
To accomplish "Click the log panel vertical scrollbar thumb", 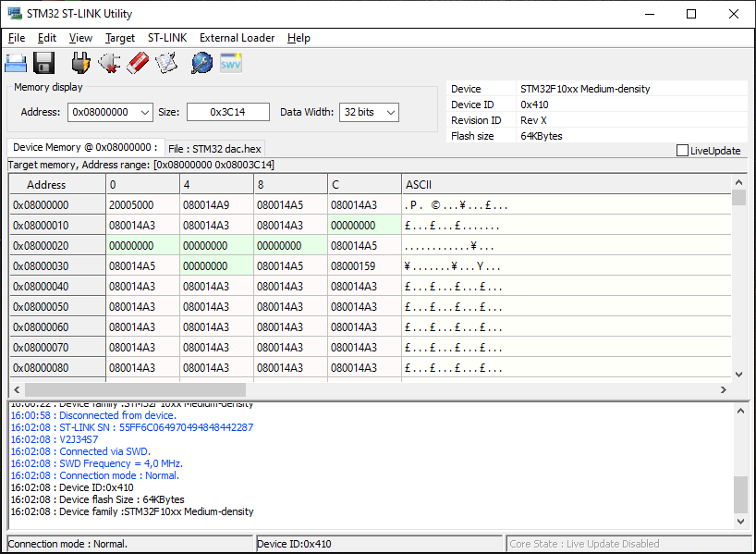I will [x=740, y=495].
